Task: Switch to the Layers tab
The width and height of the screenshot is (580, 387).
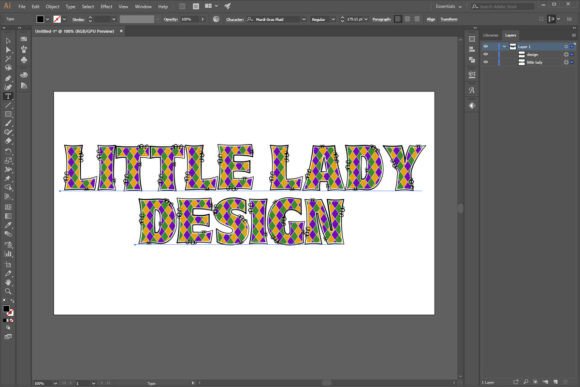Action: click(510, 36)
